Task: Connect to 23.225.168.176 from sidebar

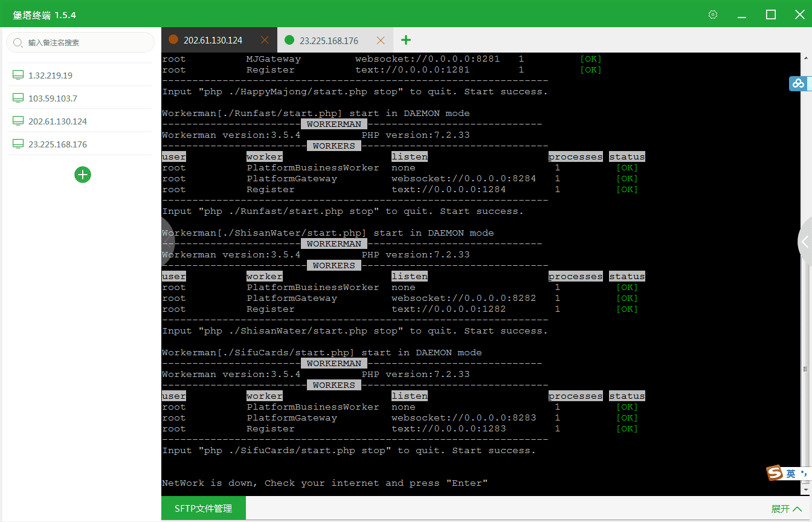Action: coord(57,144)
